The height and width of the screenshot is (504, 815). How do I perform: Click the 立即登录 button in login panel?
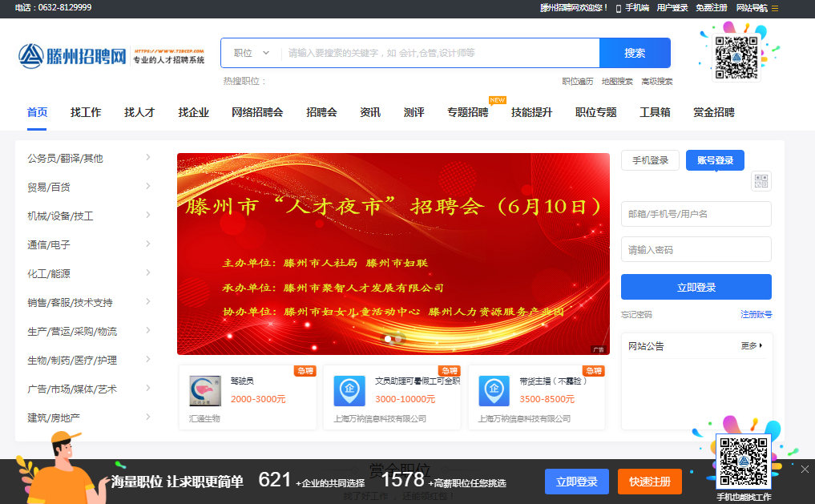[696, 287]
